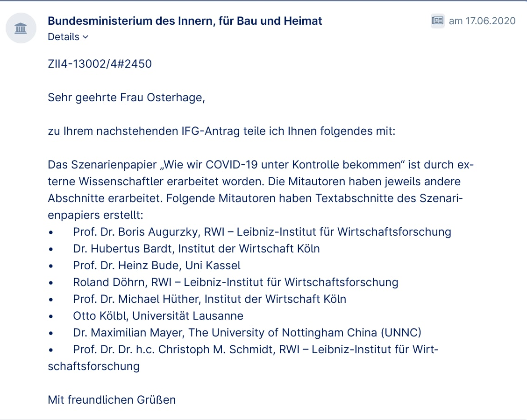Click the word schaftsforschung on the last list line
Viewport: 527px width, 420px height.
coord(94,366)
